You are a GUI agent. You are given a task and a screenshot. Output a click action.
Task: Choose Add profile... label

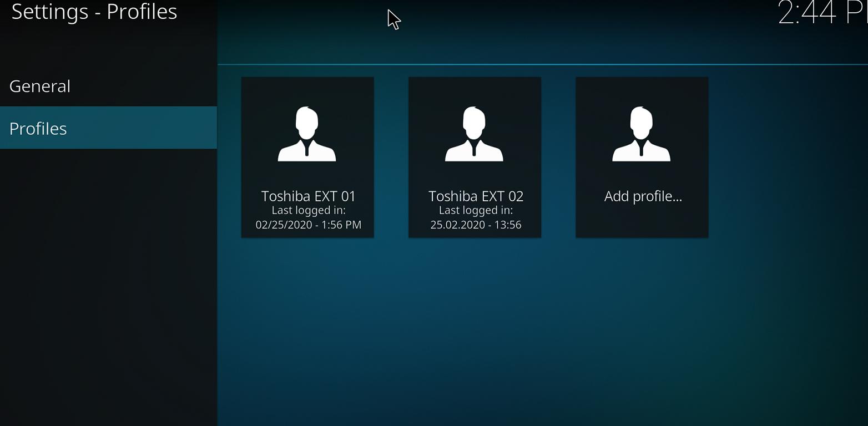coord(643,196)
